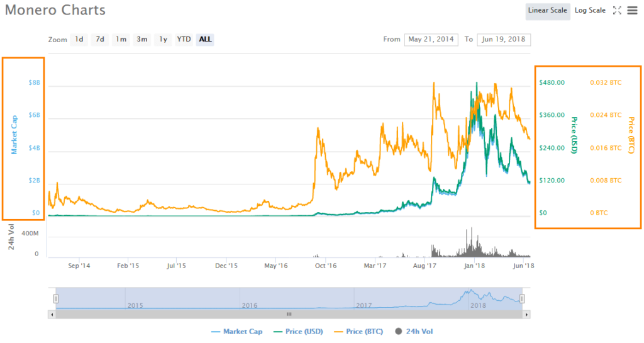Toggle Market Cap series in legend
Viewport: 644px width, 343px height.
click(236, 332)
